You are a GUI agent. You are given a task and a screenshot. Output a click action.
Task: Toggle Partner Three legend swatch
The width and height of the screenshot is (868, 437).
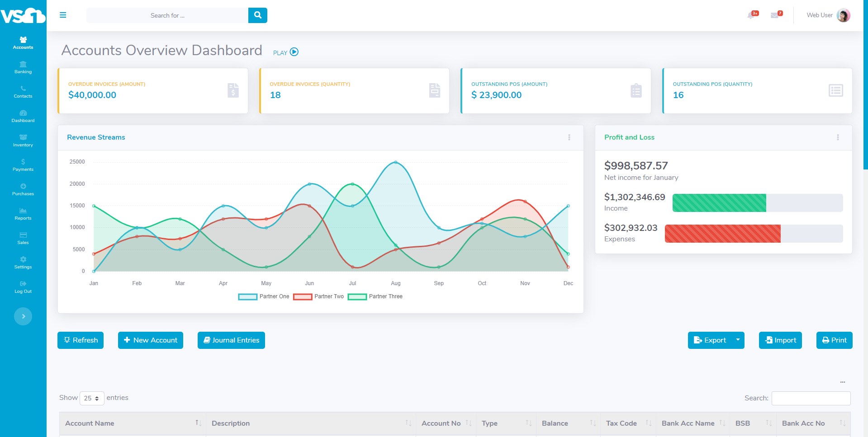[357, 297]
